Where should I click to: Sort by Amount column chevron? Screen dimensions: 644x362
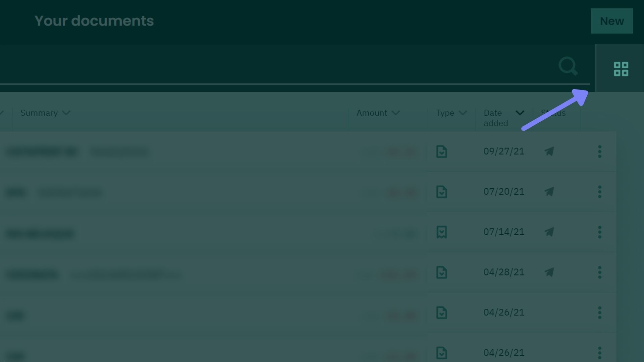point(396,113)
